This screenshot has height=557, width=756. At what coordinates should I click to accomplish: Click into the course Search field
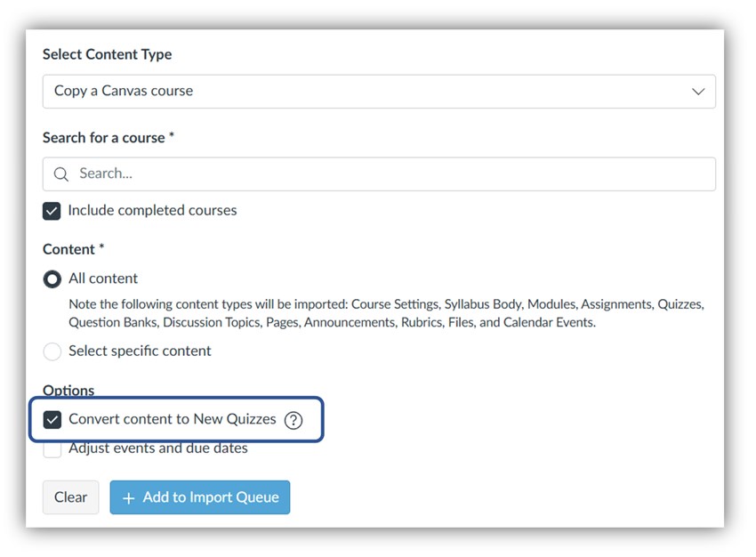tap(391, 174)
